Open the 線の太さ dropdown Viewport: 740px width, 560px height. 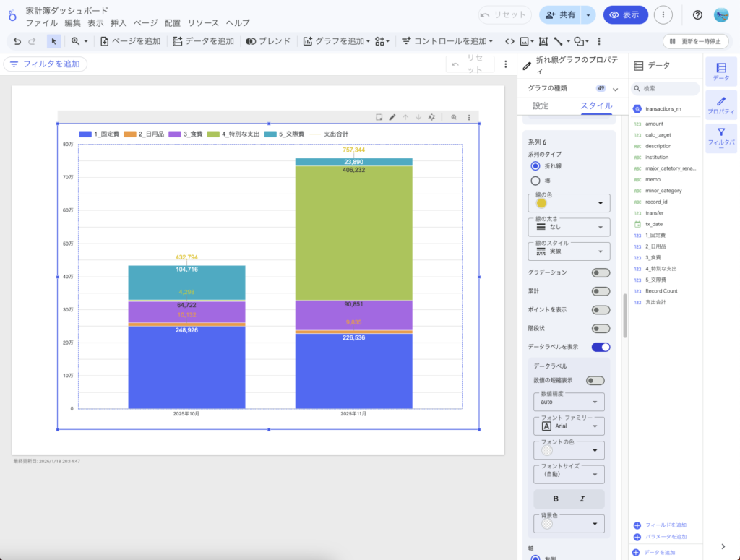point(569,227)
